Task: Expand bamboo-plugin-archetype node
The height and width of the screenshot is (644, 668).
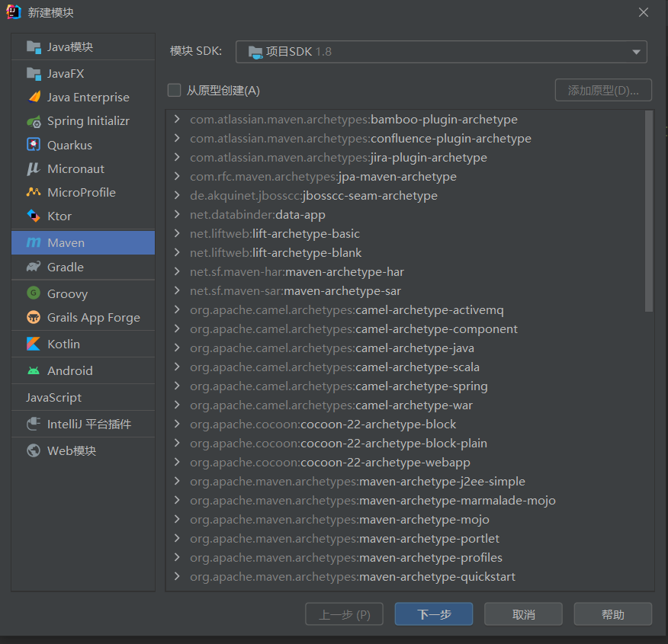Action: [177, 119]
